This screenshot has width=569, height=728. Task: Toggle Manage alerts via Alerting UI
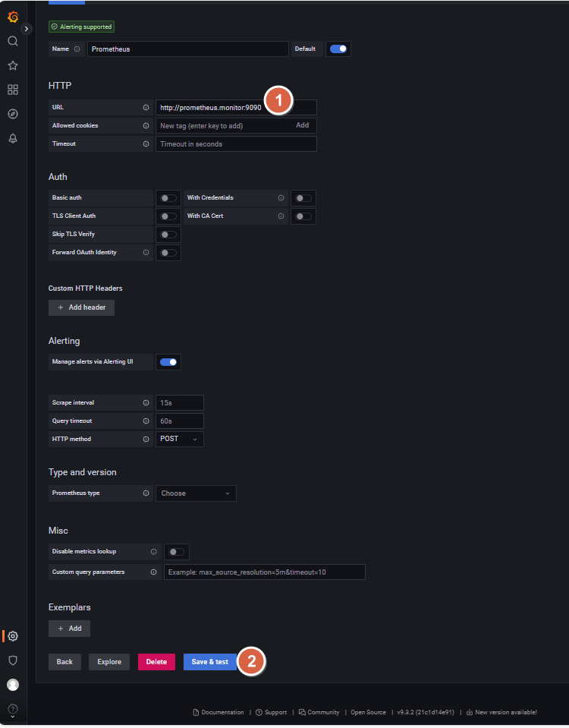[x=168, y=362]
